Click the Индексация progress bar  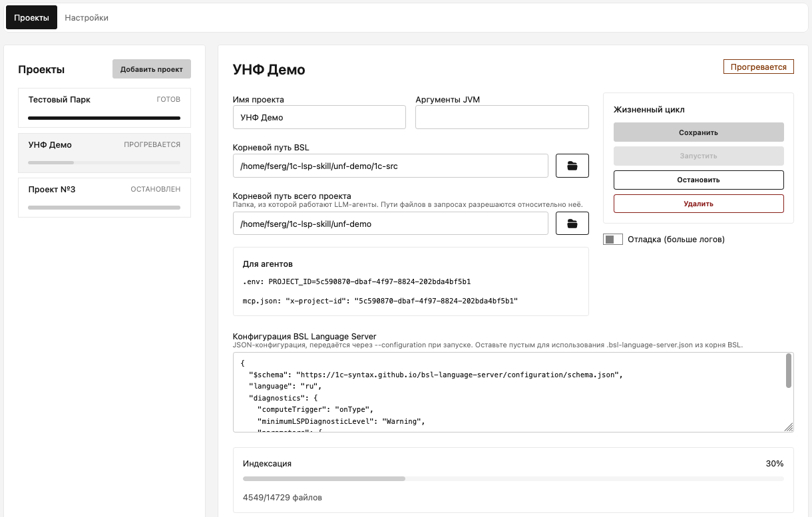513,478
